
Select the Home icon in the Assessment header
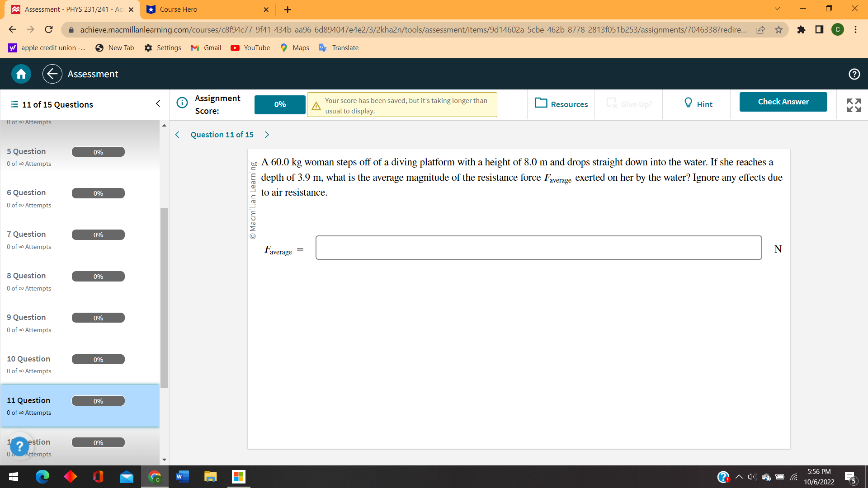pyautogui.click(x=20, y=74)
